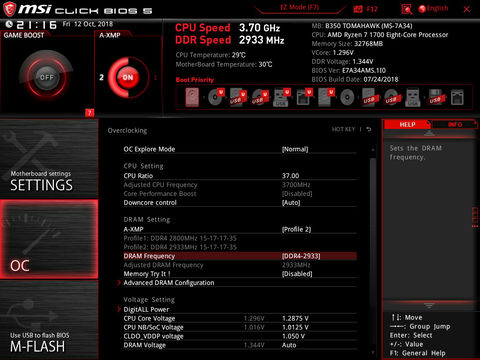Open Downcore control [Auto] option
This screenshot has width=480, height=360.
point(240,202)
